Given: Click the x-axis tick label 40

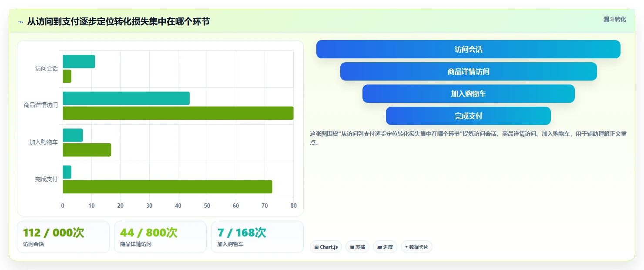Looking at the screenshot, I should coord(178,206).
